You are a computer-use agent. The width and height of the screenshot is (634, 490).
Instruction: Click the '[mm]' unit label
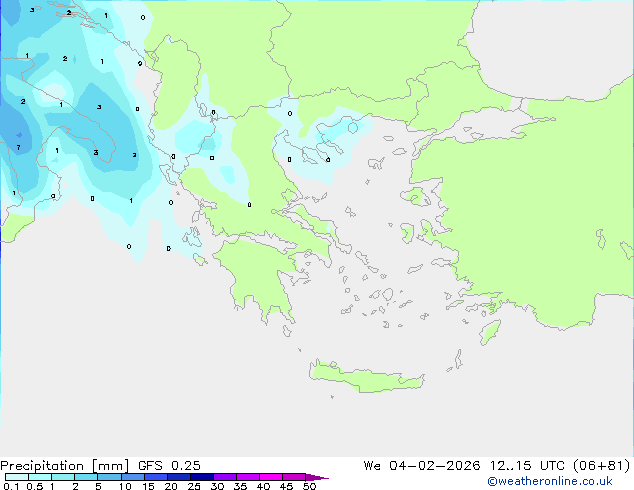(110, 466)
